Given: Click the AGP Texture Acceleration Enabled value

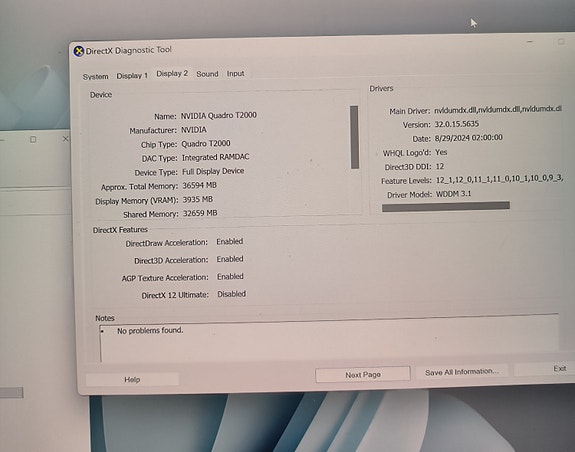Looking at the screenshot, I should (x=230, y=277).
